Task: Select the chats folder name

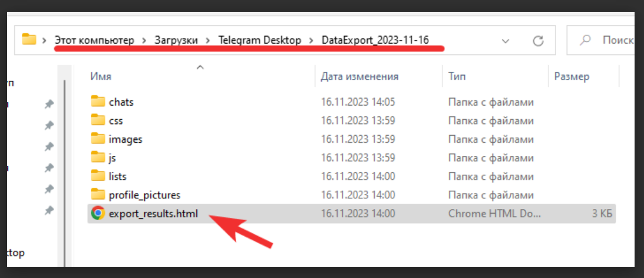Action: pyautogui.click(x=121, y=102)
